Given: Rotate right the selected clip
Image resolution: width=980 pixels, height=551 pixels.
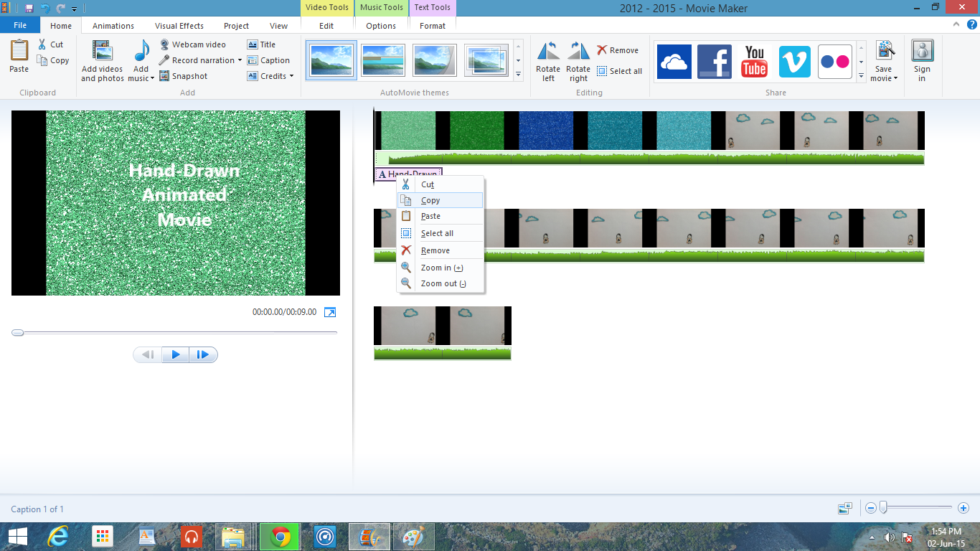Looking at the screenshot, I should (578, 61).
